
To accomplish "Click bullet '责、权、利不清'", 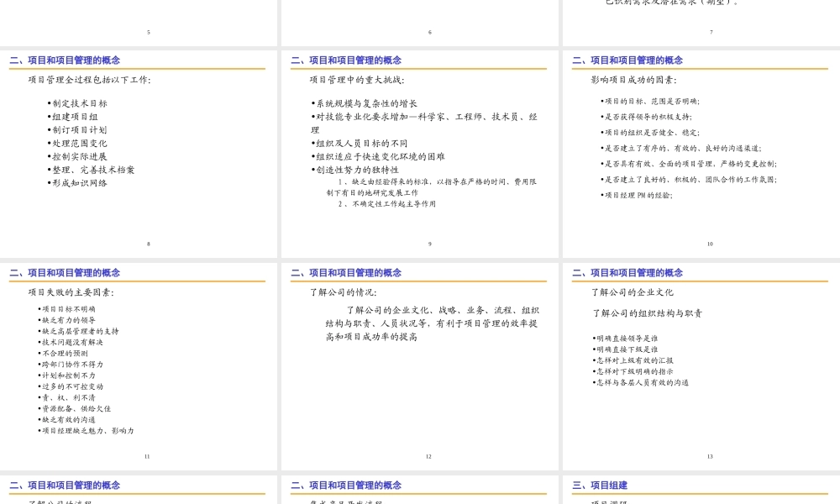I will point(67,397).
